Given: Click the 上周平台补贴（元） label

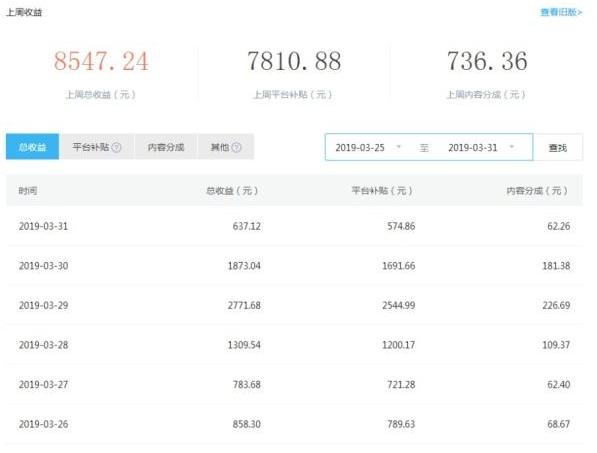Looking at the screenshot, I should [293, 94].
